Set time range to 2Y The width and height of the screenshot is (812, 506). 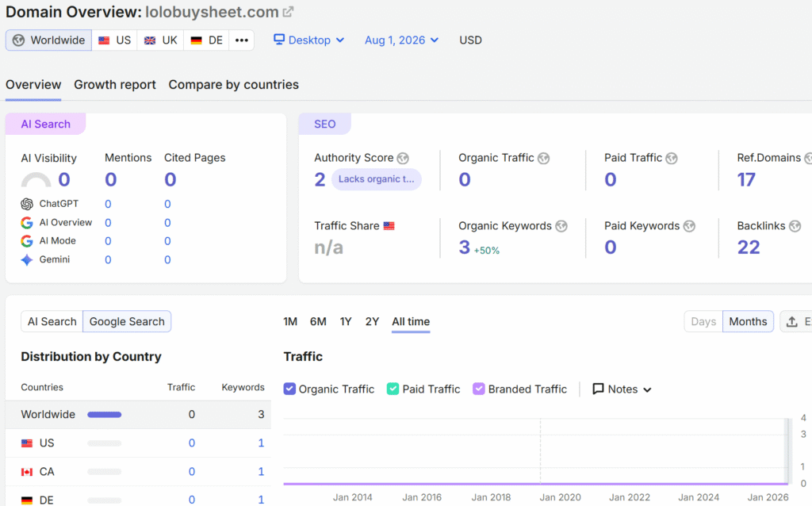[x=372, y=322]
